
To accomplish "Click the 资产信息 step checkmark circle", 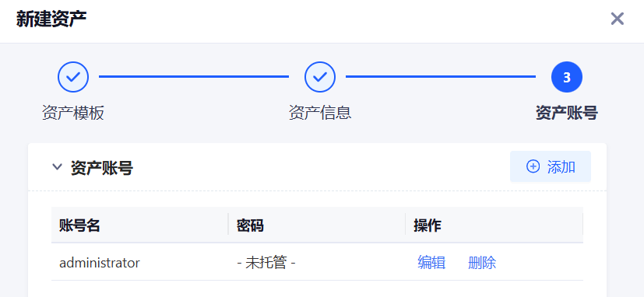I will pyautogui.click(x=320, y=77).
